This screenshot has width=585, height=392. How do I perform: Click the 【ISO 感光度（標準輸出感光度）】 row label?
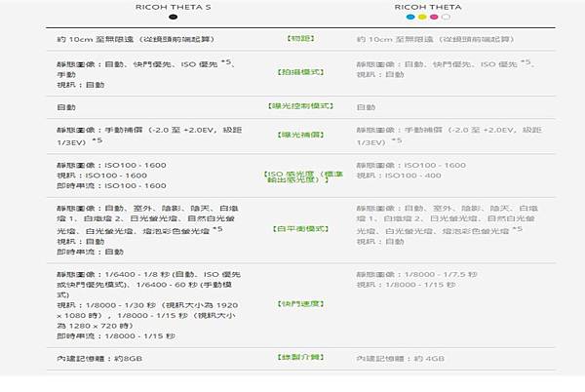(303, 176)
